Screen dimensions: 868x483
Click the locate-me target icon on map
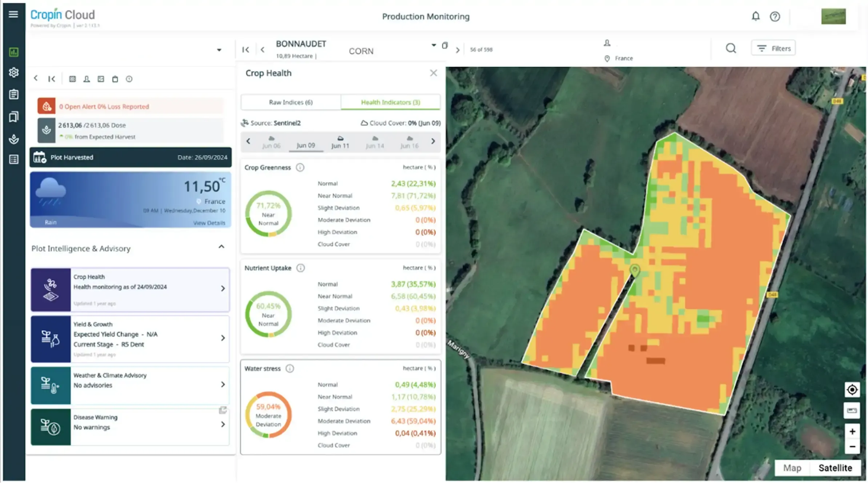(852, 390)
